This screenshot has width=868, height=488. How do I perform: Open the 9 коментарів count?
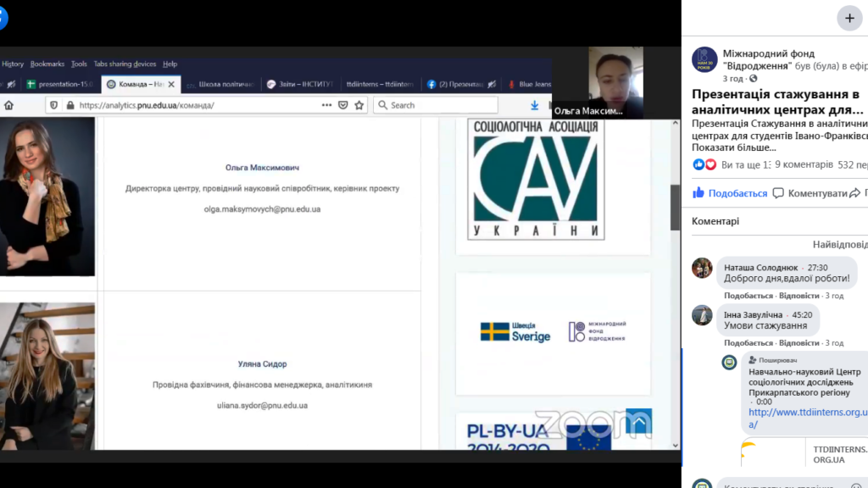tap(804, 164)
